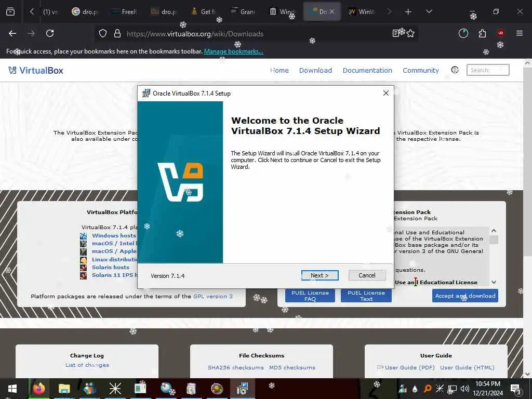The height and width of the screenshot is (399, 532).
Task: Click the circular toolbar icon left of extensions
Action: 463,33
